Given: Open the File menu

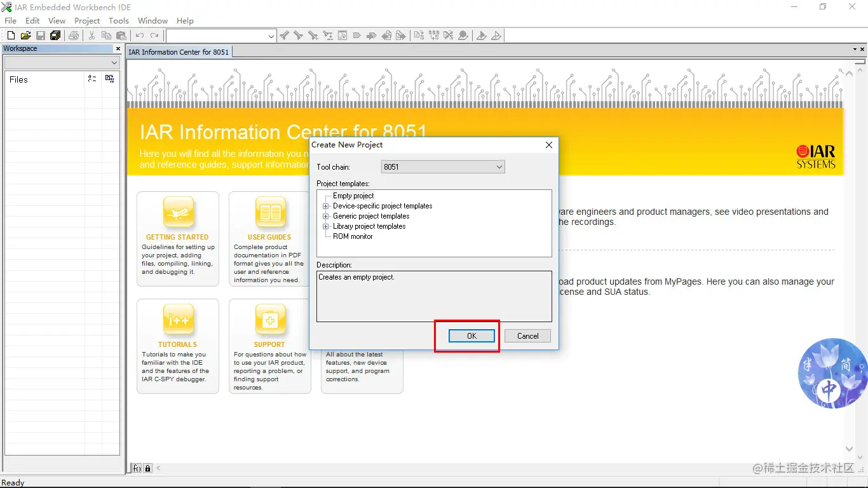Looking at the screenshot, I should pyautogui.click(x=11, y=20).
